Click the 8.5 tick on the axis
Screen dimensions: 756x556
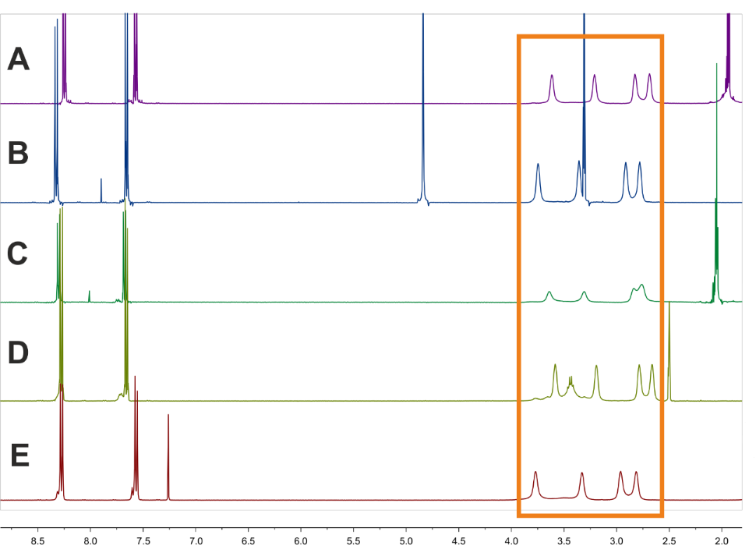point(37,539)
